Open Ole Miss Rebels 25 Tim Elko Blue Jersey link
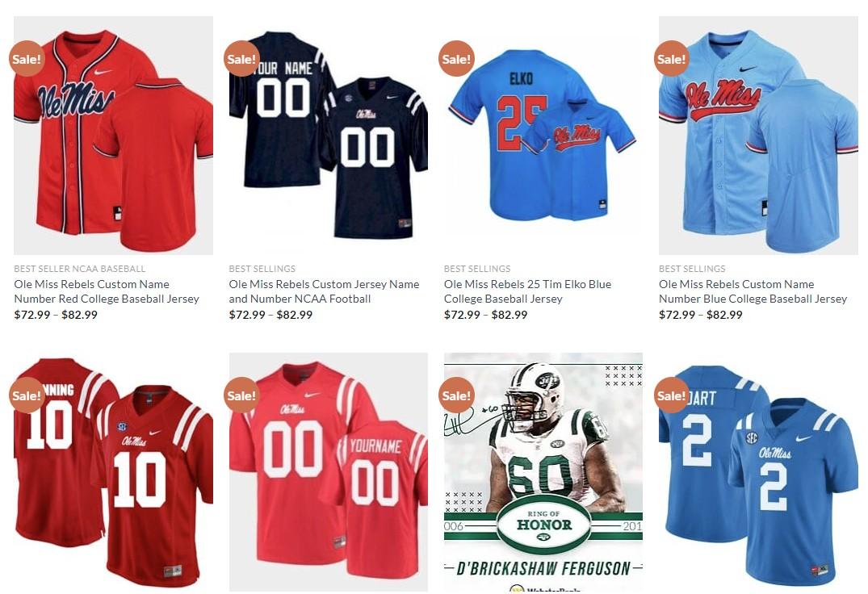The height and width of the screenshot is (594, 868). click(x=527, y=291)
